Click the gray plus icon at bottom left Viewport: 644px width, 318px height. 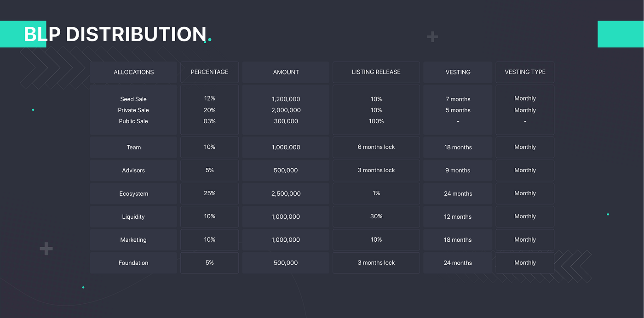click(46, 249)
